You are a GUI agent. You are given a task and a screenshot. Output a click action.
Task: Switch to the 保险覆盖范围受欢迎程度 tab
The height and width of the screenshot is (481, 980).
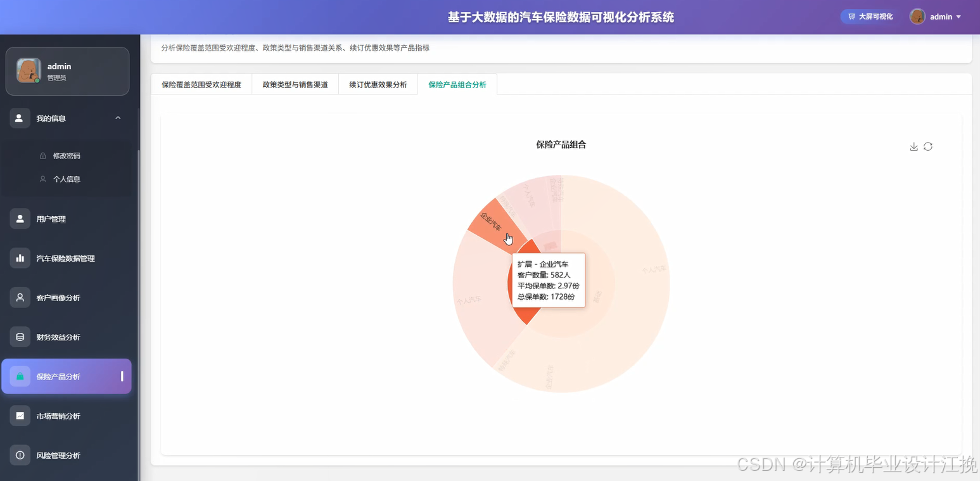coord(201,84)
